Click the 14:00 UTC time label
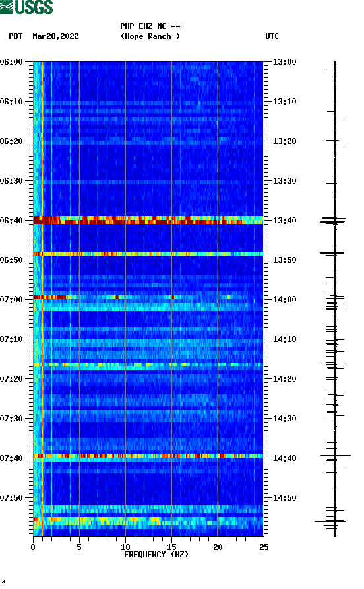Viewport: 364px width, 589px height. point(284,300)
